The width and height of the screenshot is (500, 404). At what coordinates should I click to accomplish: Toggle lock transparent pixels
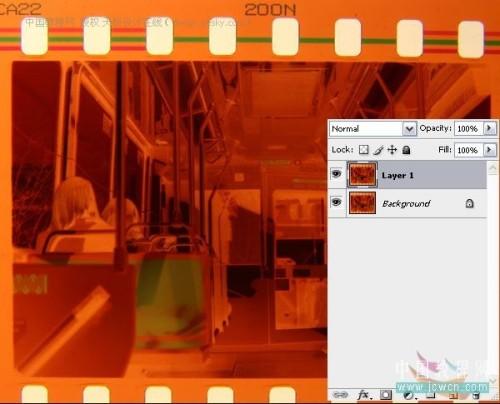click(x=364, y=150)
